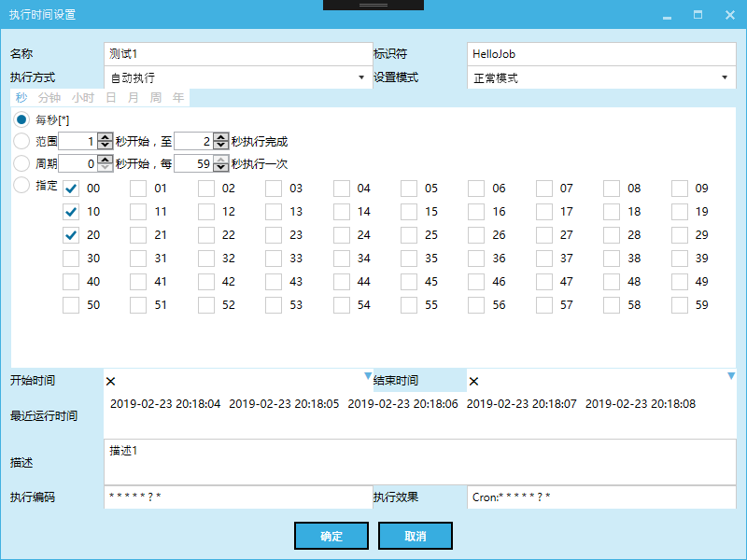Switch to the 秒 tab

[21, 98]
